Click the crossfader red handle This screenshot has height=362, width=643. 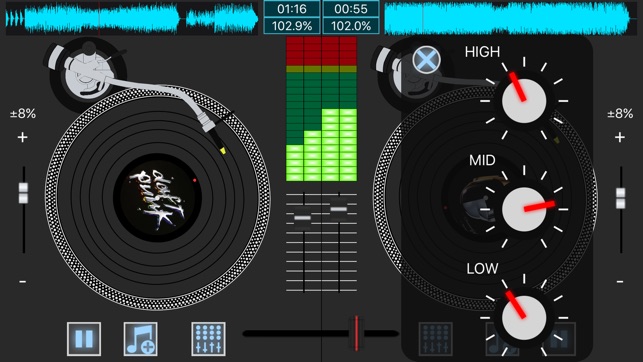356,333
